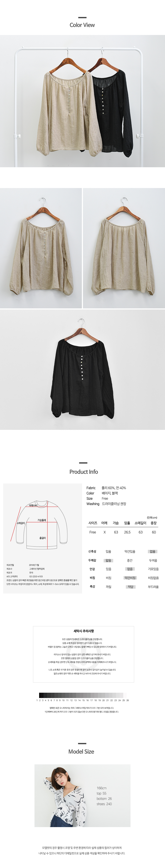Screen dimensions: 165x868
Task: Open the beige blouse front view photo
Action: 41,248
